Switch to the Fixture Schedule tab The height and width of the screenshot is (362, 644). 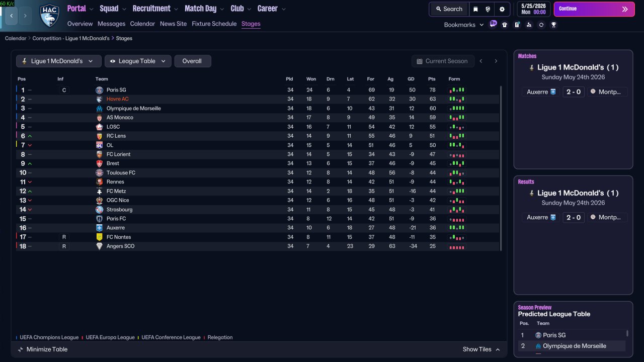[x=214, y=24]
